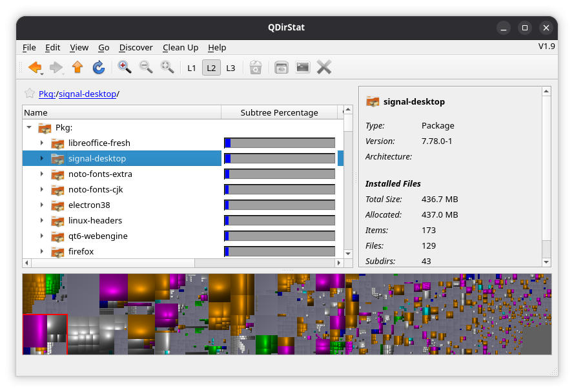574x392 pixels.
Task: Expand the libreoffice-fresh package
Action: [42, 143]
